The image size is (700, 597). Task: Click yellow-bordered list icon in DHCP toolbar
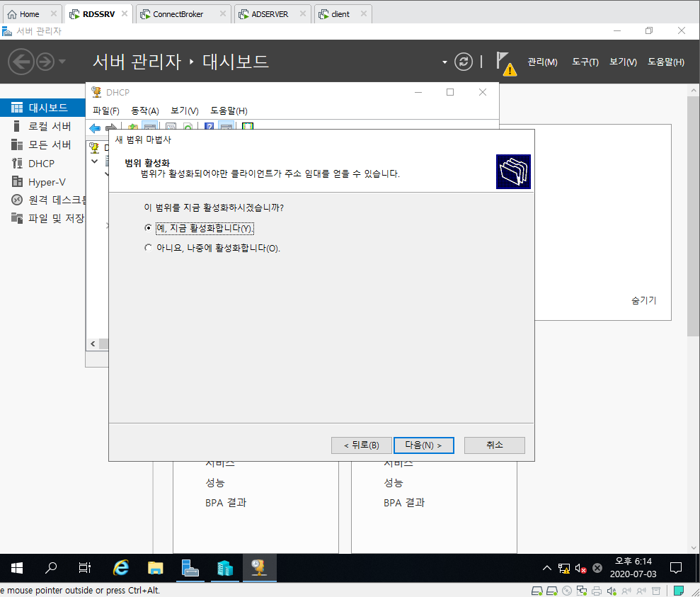click(x=247, y=126)
